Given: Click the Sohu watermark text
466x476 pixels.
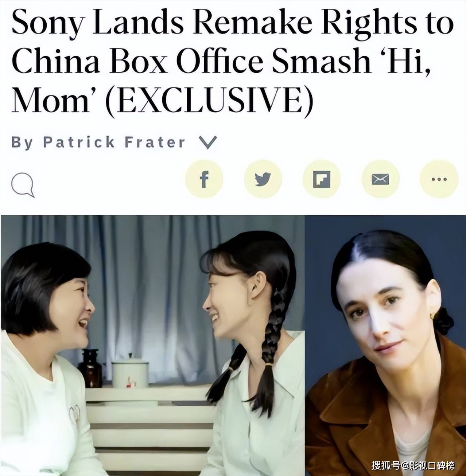Looking at the screenshot, I should pos(413,465).
